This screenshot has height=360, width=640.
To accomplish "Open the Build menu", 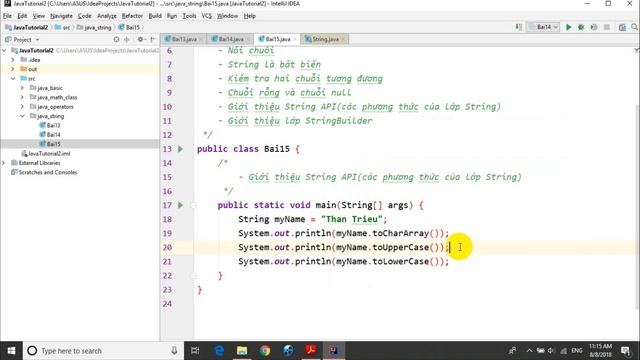I will pos(155,16).
